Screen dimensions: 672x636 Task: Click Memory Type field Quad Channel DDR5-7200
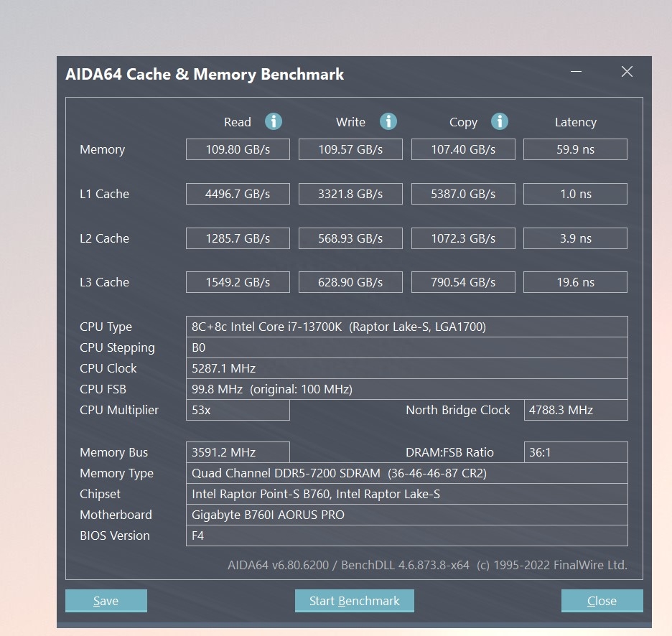click(x=406, y=473)
